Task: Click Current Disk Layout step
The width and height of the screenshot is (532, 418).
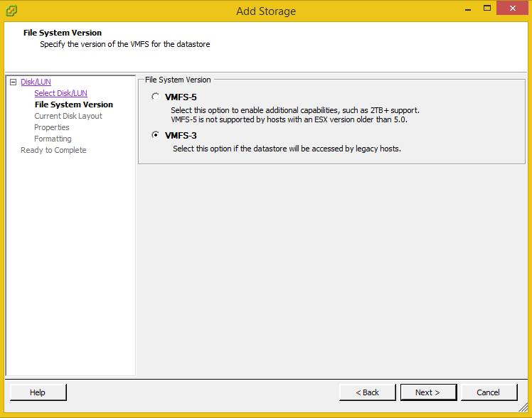Action: pyautogui.click(x=68, y=116)
